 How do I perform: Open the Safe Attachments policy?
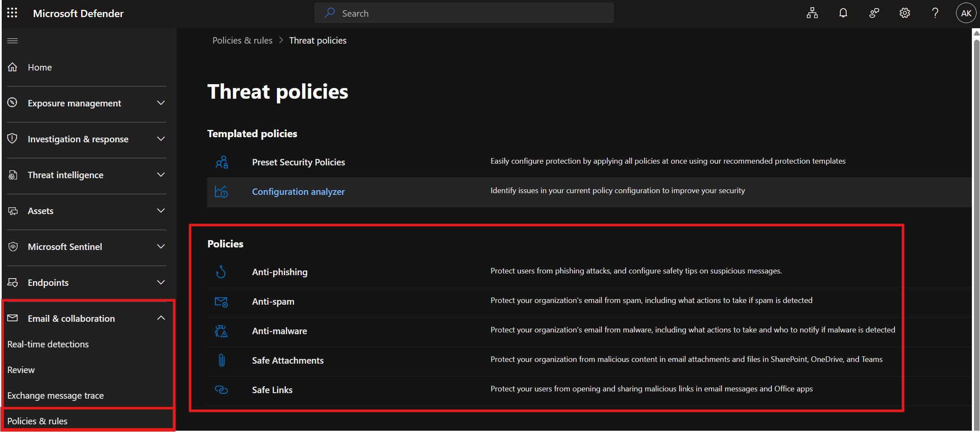288,361
